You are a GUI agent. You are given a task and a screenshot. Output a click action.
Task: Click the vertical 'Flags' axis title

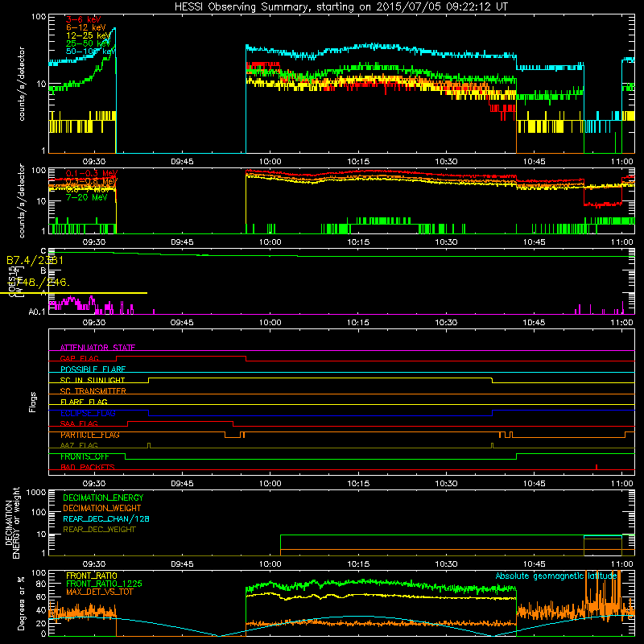click(33, 402)
